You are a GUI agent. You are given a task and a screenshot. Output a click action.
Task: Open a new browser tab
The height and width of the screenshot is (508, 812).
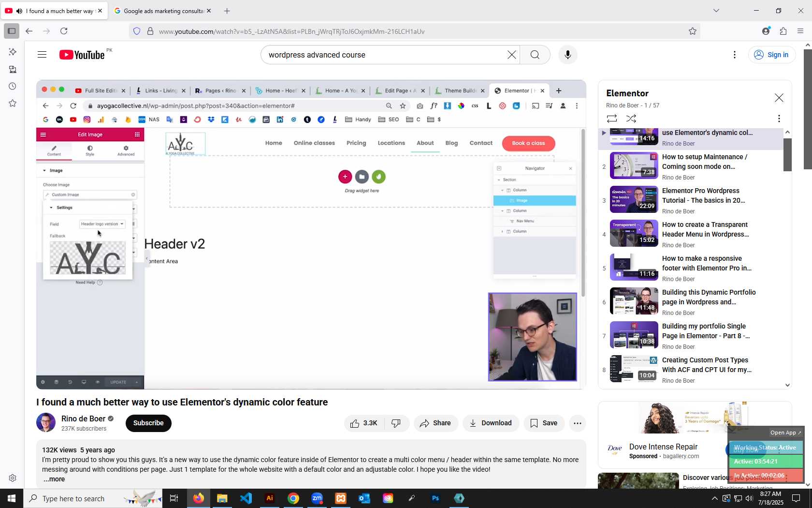click(227, 11)
